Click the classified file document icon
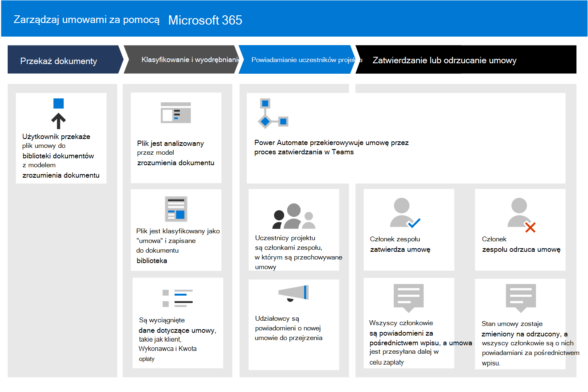Screen dimensions: 588x392 click(x=176, y=209)
